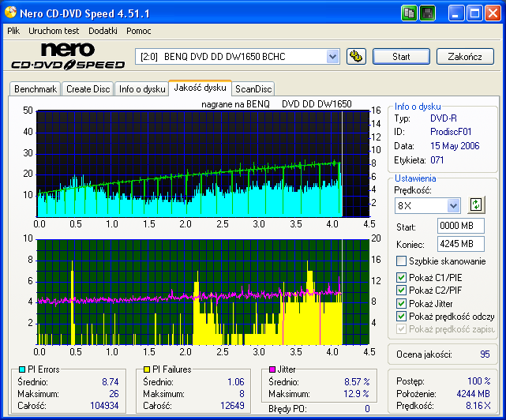506x420 pixels.
Task: Click the PI Errors graph area
Action: pyautogui.click(x=203, y=163)
